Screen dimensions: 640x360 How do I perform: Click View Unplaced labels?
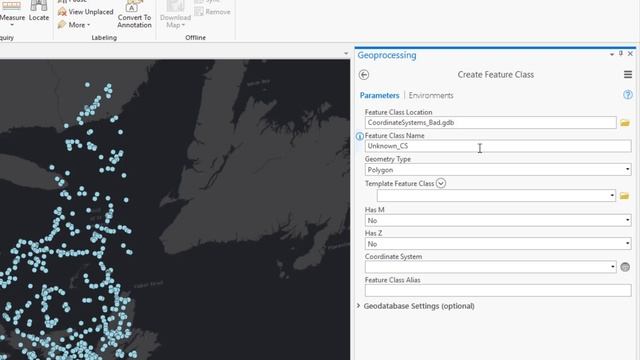click(86, 12)
